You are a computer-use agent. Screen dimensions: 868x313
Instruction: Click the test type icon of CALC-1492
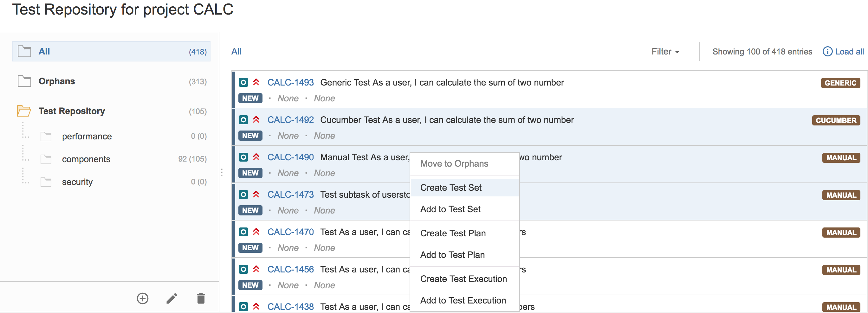(243, 120)
